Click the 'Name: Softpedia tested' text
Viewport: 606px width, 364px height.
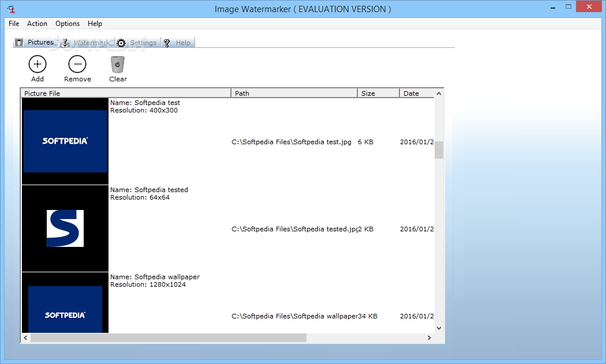[149, 190]
